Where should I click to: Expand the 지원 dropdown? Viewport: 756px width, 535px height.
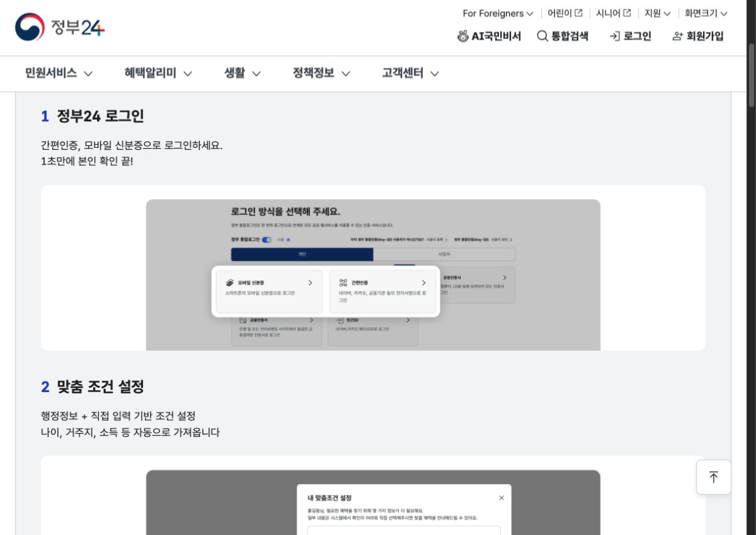click(657, 13)
